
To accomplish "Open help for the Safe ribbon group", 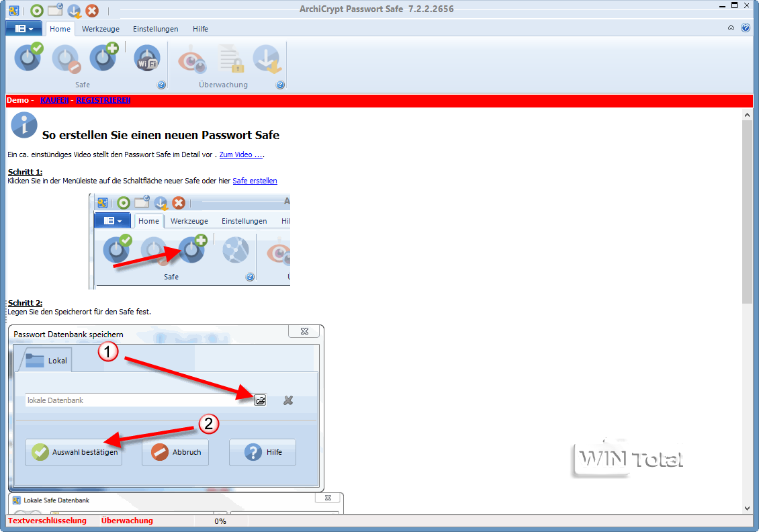I will pyautogui.click(x=162, y=85).
